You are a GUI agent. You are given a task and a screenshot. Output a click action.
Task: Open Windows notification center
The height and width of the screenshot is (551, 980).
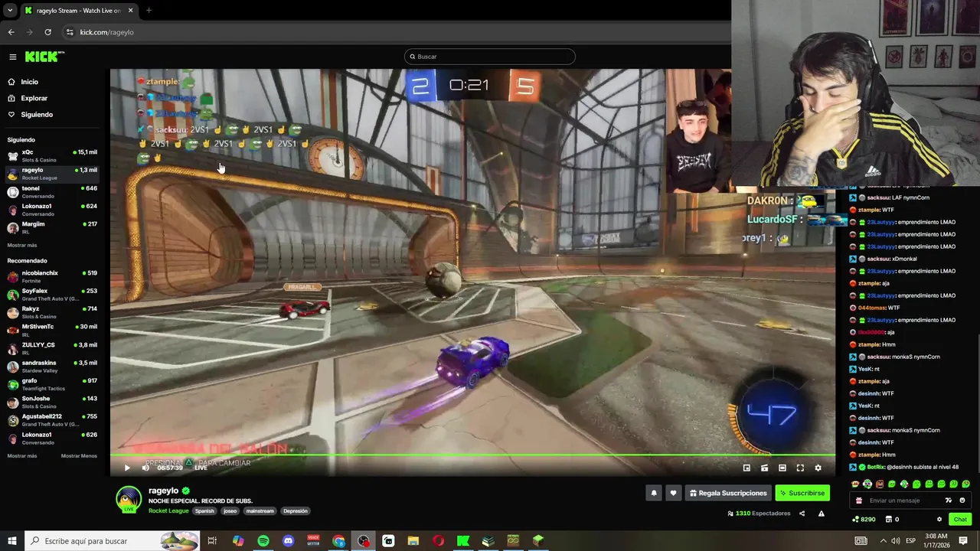point(962,541)
